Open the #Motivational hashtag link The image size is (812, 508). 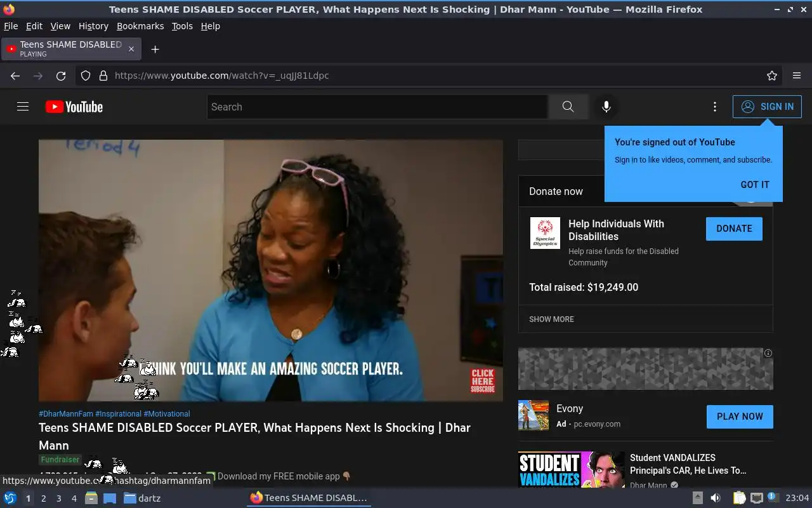(167, 414)
